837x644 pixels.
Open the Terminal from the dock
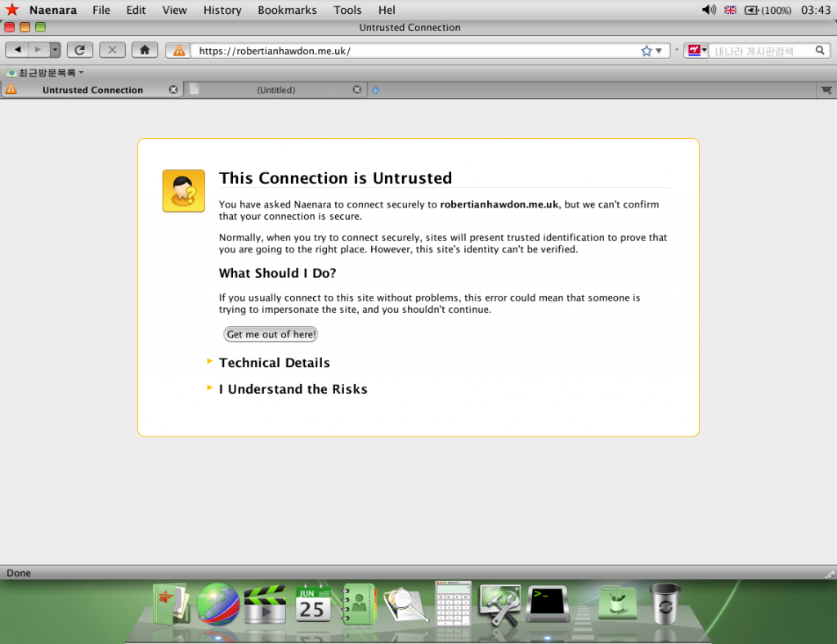pos(547,605)
